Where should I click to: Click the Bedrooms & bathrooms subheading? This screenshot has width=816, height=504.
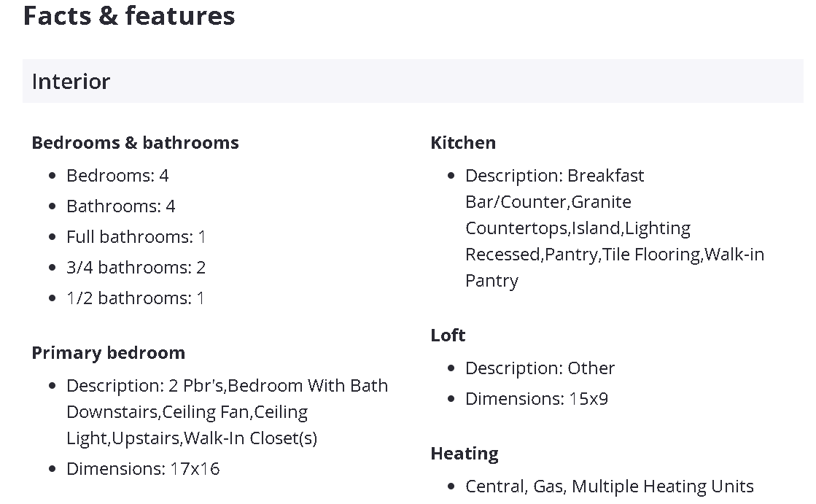coord(135,142)
